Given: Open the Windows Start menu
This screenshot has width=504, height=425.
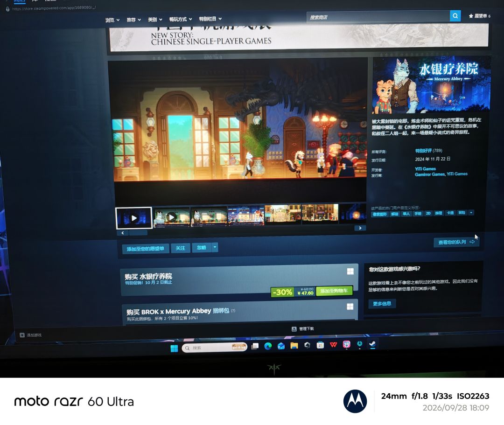Looking at the screenshot, I should [174, 348].
